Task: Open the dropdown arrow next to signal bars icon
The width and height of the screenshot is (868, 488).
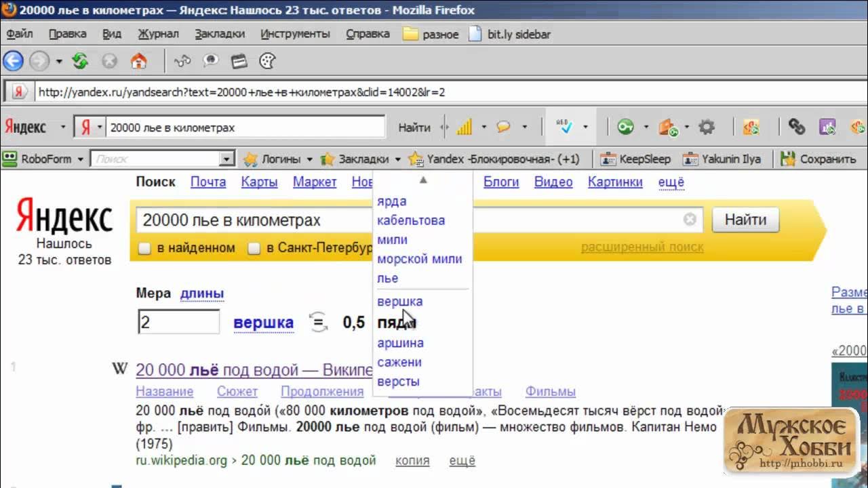Action: point(484,127)
